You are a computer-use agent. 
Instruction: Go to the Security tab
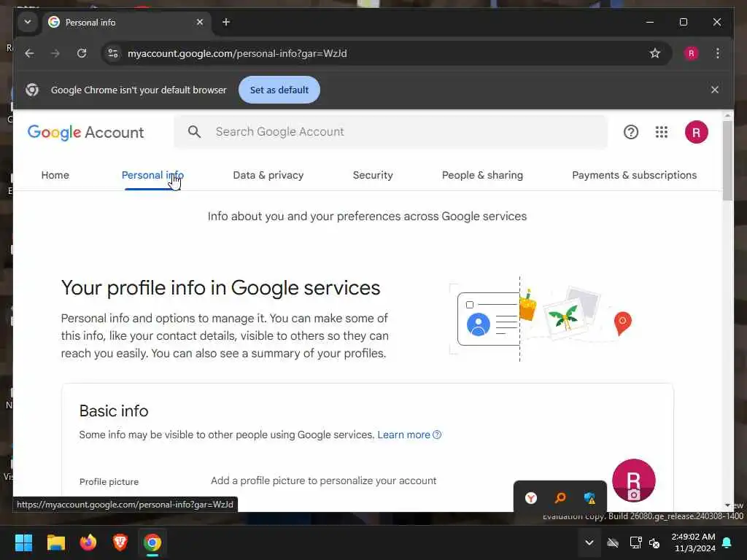click(x=373, y=175)
